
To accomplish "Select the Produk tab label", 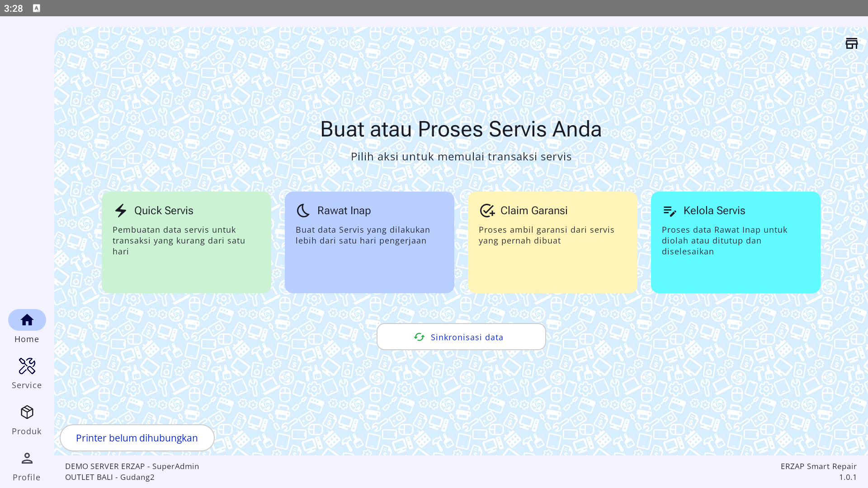I will (27, 432).
